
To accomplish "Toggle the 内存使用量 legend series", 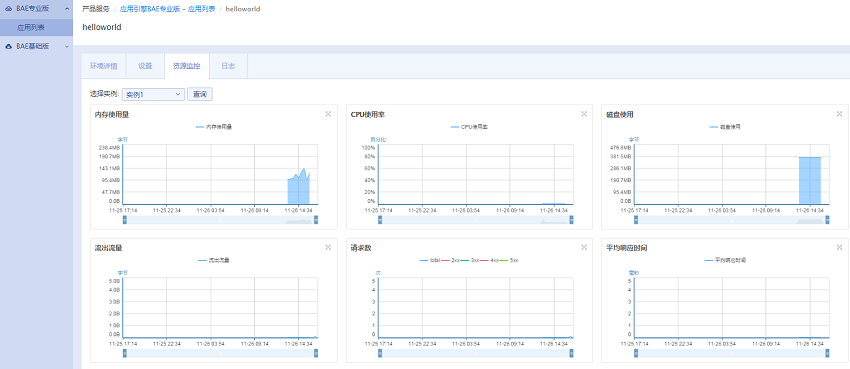I will pyautogui.click(x=214, y=127).
